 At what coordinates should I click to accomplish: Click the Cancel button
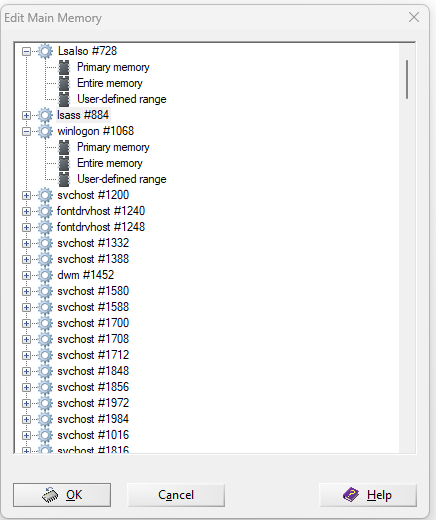176,495
